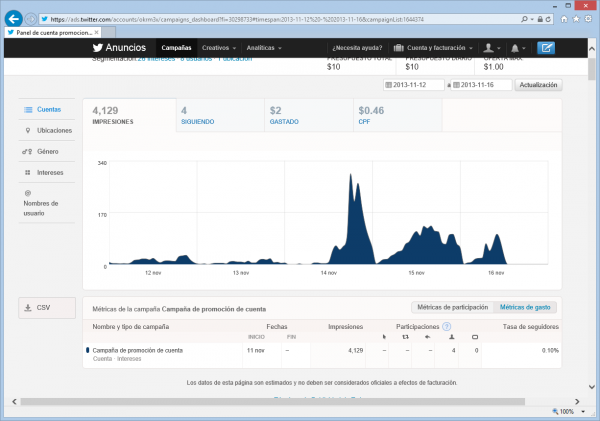This screenshot has width=600, height=421.
Task: Close the Panel de cuenta browser tab
Action: click(x=96, y=33)
